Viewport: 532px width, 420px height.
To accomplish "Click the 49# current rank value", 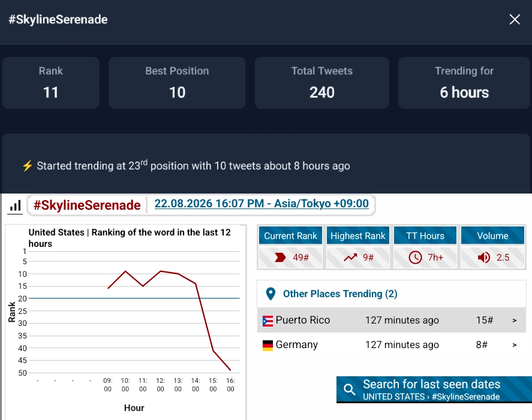I will click(300, 258).
